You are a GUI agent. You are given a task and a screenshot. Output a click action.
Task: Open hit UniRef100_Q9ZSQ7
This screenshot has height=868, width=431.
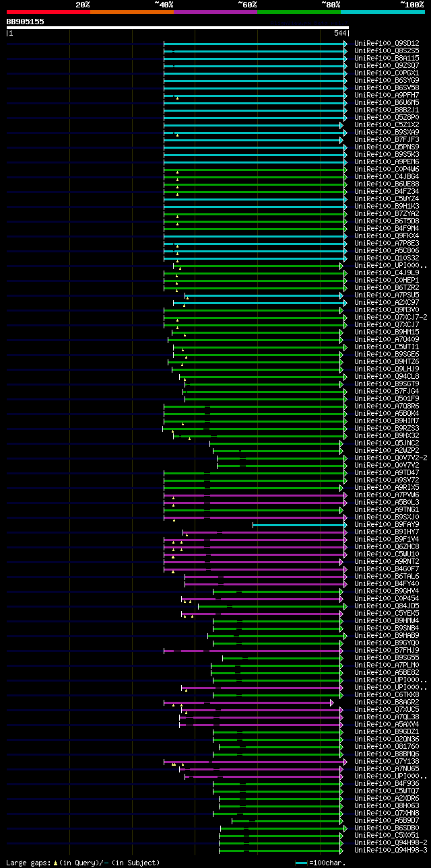(387, 66)
